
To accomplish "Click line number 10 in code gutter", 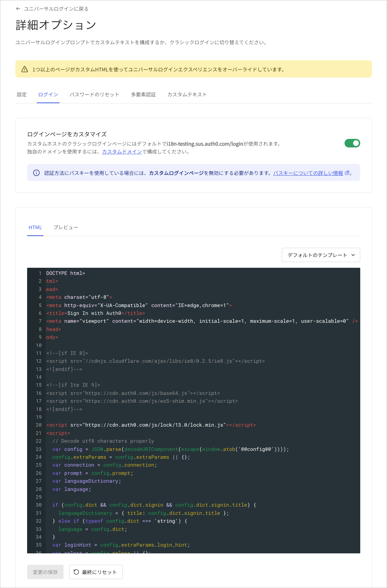I will [x=39, y=345].
